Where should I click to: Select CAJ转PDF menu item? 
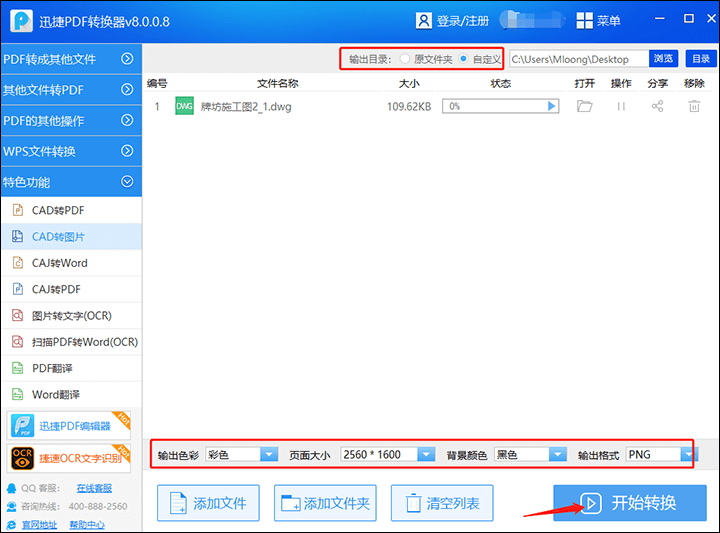[x=71, y=289]
